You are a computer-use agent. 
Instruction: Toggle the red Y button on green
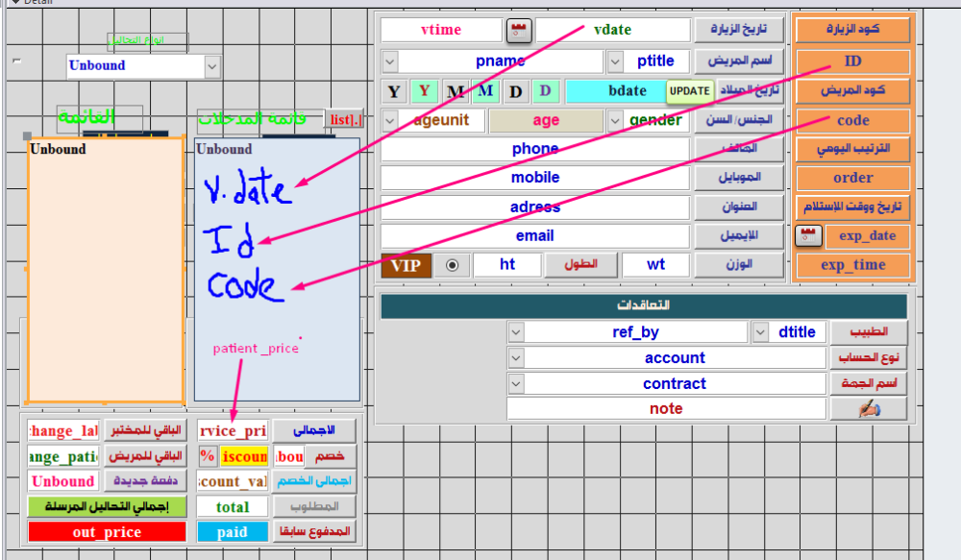(x=424, y=92)
